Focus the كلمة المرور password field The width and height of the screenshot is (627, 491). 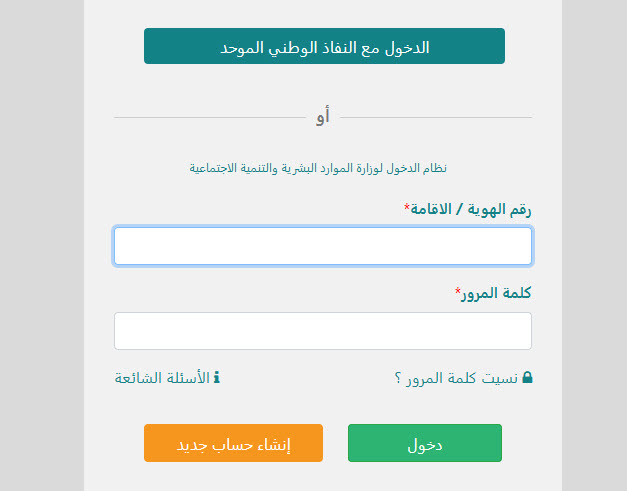[323, 331]
